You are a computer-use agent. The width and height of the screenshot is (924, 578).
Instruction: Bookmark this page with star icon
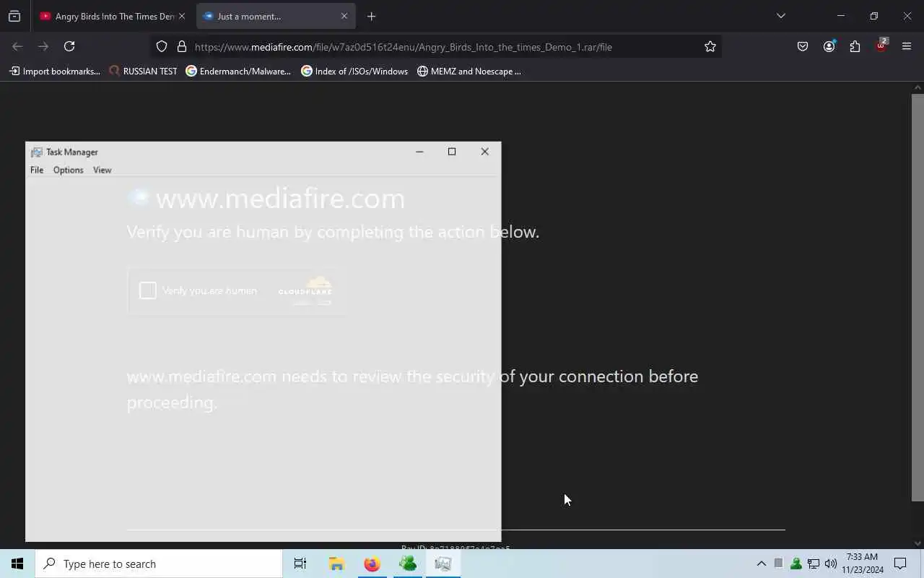(710, 46)
